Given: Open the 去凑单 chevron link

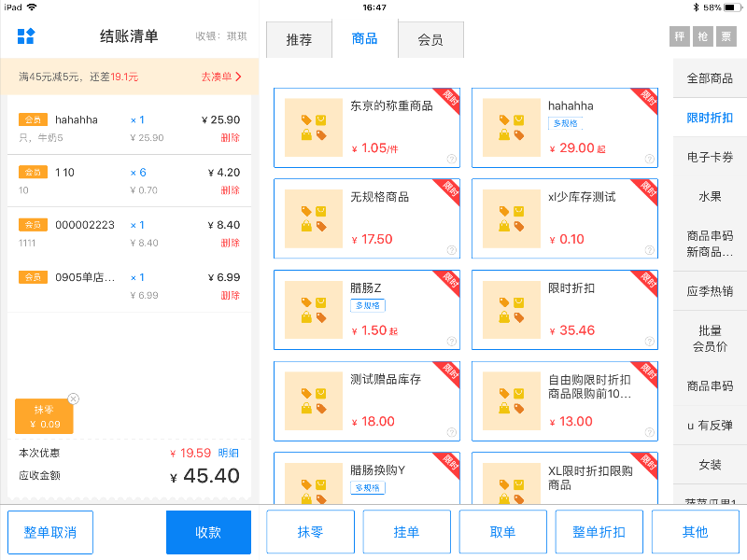Looking at the screenshot, I should point(221,77).
